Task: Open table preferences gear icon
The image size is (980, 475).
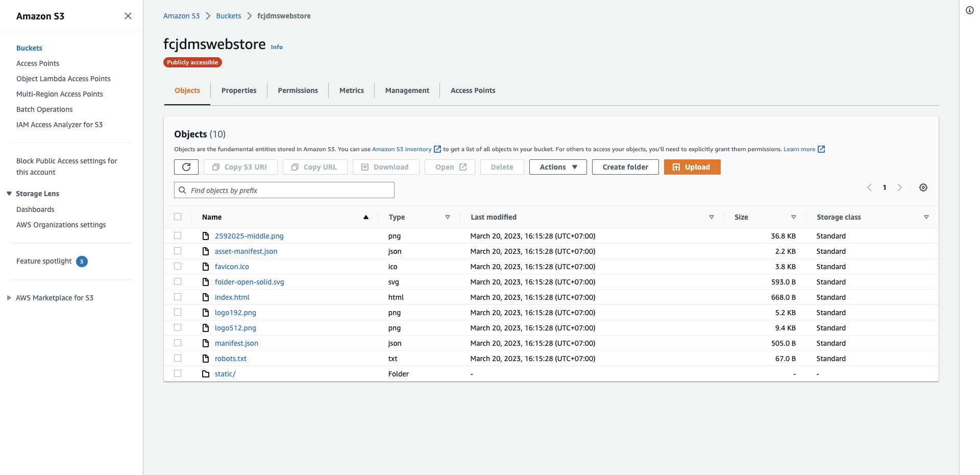Action: coord(923,187)
